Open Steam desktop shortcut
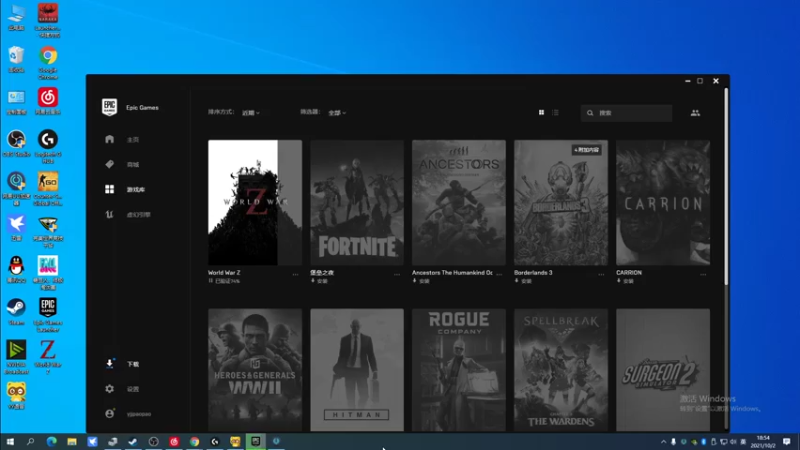The height and width of the screenshot is (450, 800). click(16, 312)
